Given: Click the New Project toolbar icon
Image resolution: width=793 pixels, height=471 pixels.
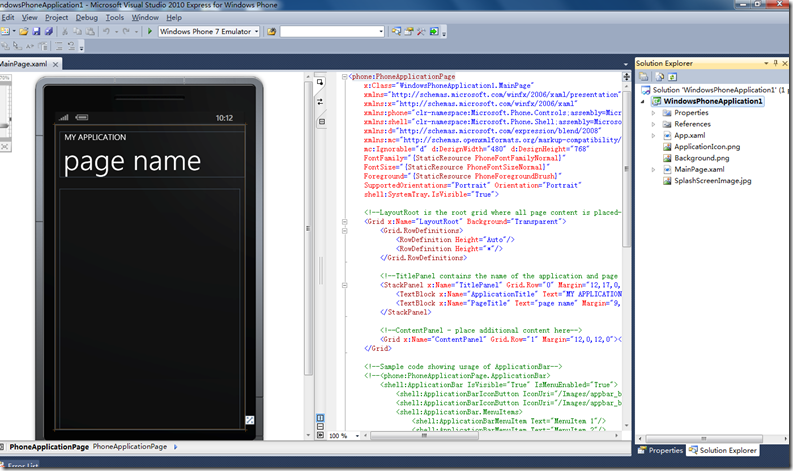Looking at the screenshot, I should (x=5, y=31).
